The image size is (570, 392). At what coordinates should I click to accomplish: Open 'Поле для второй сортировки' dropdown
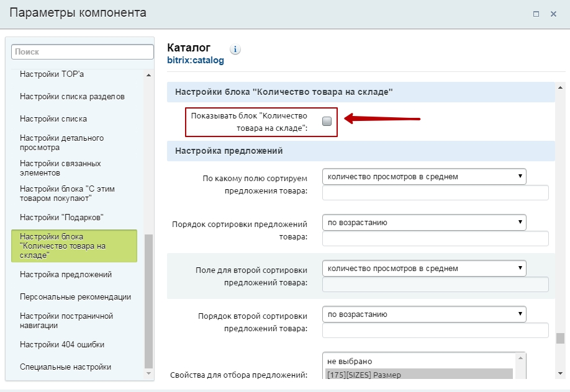point(424,269)
